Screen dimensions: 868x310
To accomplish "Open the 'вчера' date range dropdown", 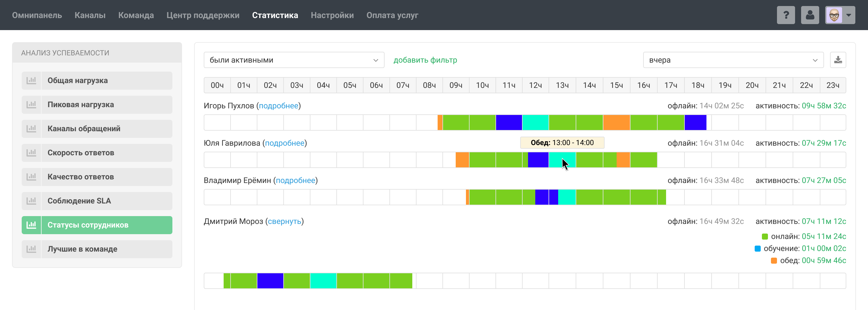I will pyautogui.click(x=733, y=60).
